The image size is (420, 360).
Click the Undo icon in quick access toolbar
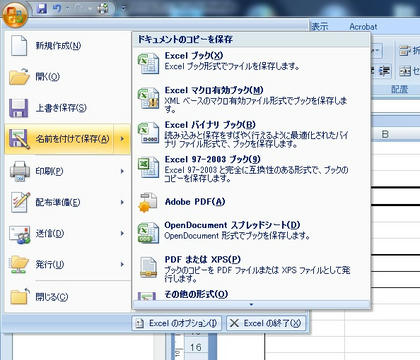[x=57, y=8]
